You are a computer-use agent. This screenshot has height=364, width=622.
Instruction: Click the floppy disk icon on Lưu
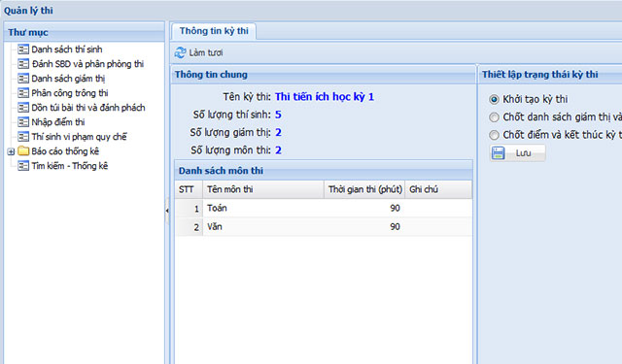(499, 153)
